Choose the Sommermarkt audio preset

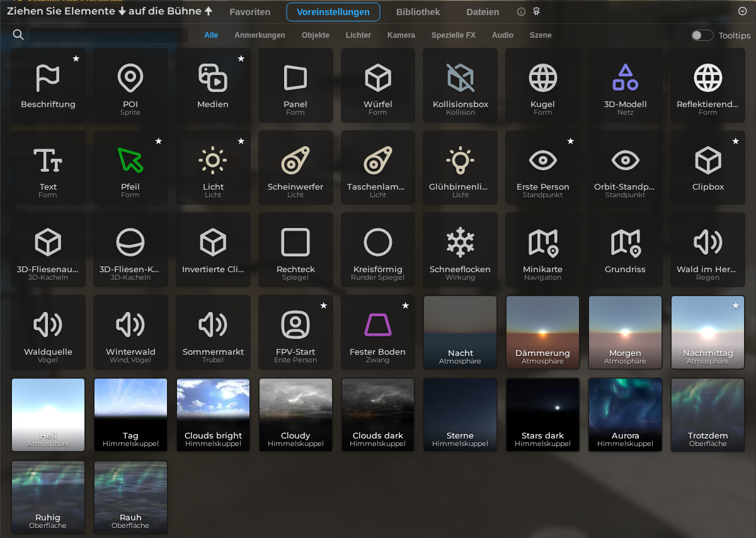pyautogui.click(x=213, y=333)
